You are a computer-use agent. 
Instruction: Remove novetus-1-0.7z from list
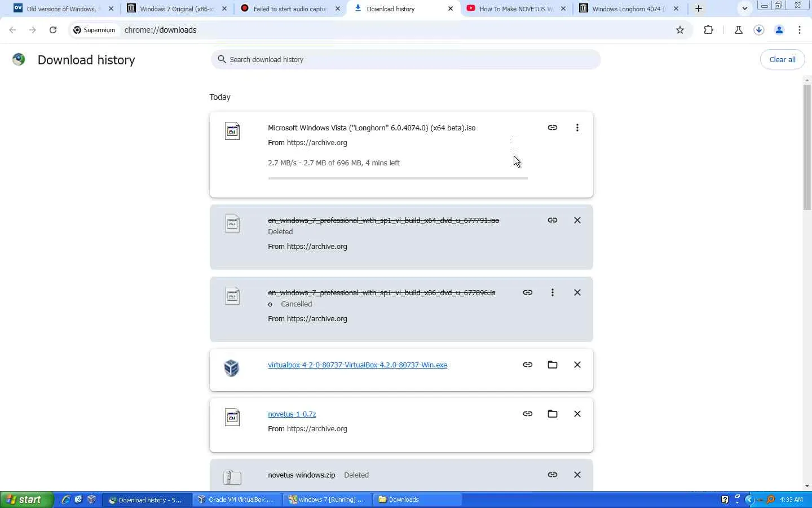[x=577, y=414]
